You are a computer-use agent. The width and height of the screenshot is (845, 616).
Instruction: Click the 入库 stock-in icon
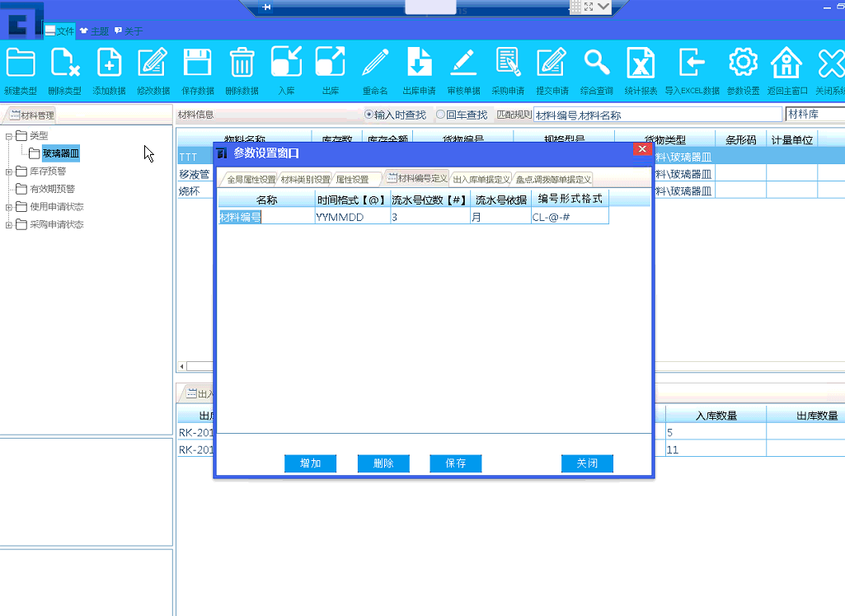[x=286, y=62]
